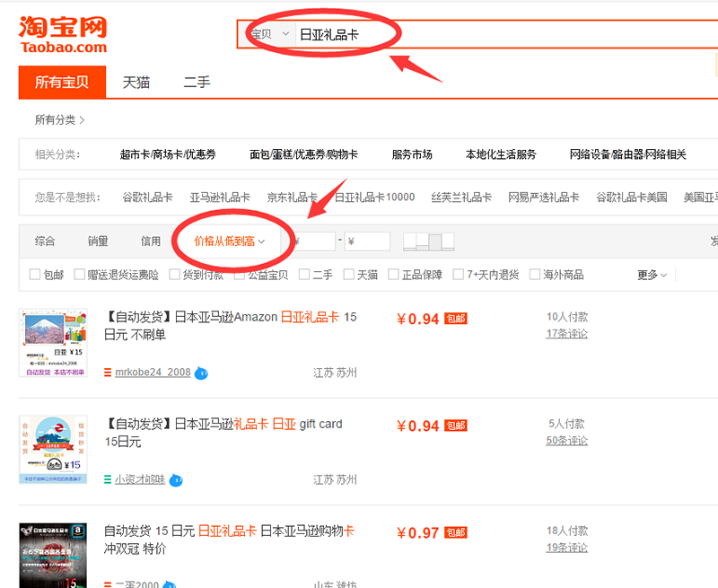The image size is (718, 588).
Task: View the 19条评论 reviews link
Action: 567,548
